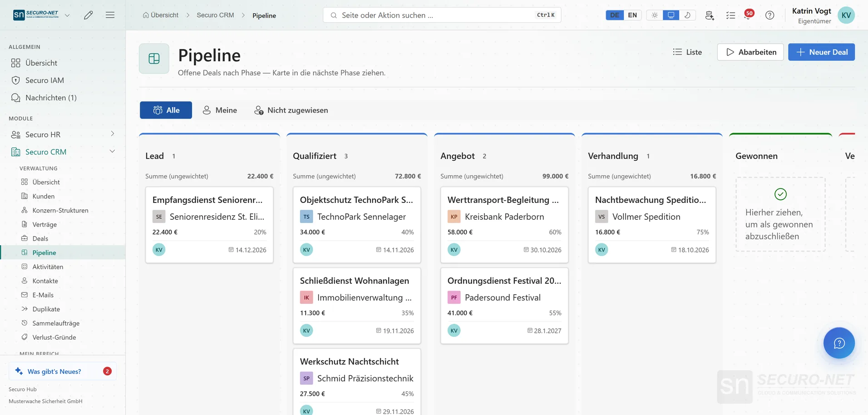The width and height of the screenshot is (868, 415).
Task: Click the PF badge for Padersound Festival
Action: coord(454,297)
